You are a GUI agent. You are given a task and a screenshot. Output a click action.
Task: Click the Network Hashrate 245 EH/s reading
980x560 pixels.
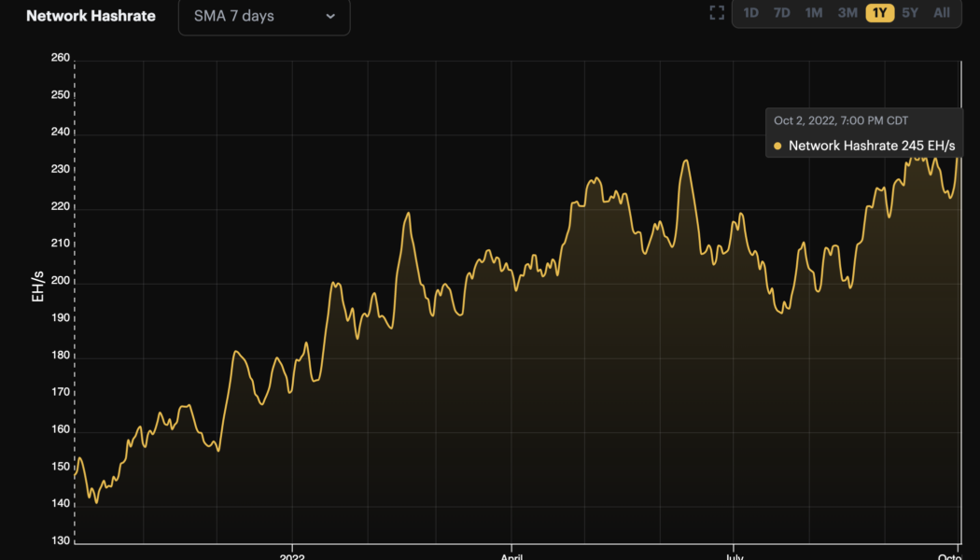pyautogui.click(x=871, y=146)
